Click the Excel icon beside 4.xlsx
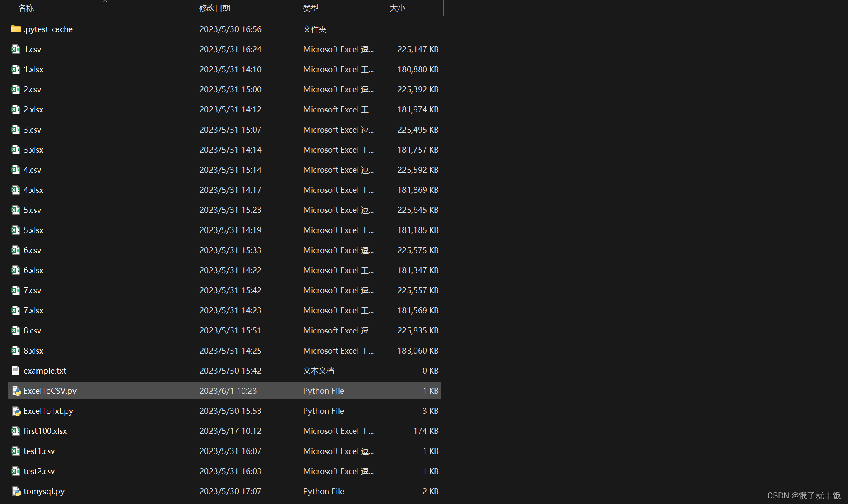This screenshot has width=848, height=504. pyautogui.click(x=16, y=190)
